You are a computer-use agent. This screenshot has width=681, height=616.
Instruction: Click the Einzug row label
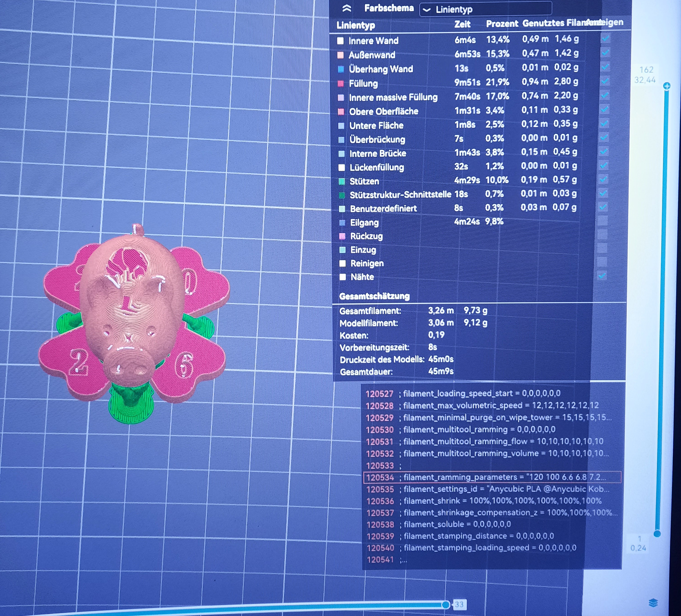(363, 250)
